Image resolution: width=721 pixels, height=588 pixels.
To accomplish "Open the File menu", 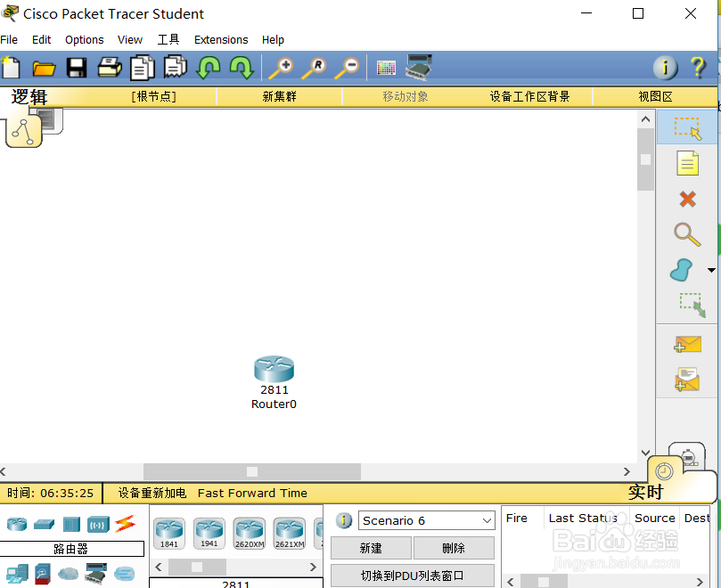I will click(x=9, y=40).
